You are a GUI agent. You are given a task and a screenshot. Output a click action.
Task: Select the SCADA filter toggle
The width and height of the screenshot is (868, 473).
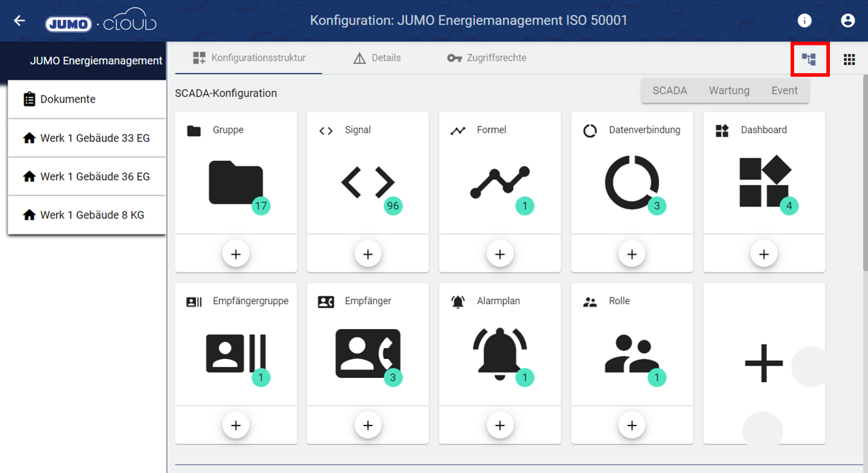[x=669, y=90]
